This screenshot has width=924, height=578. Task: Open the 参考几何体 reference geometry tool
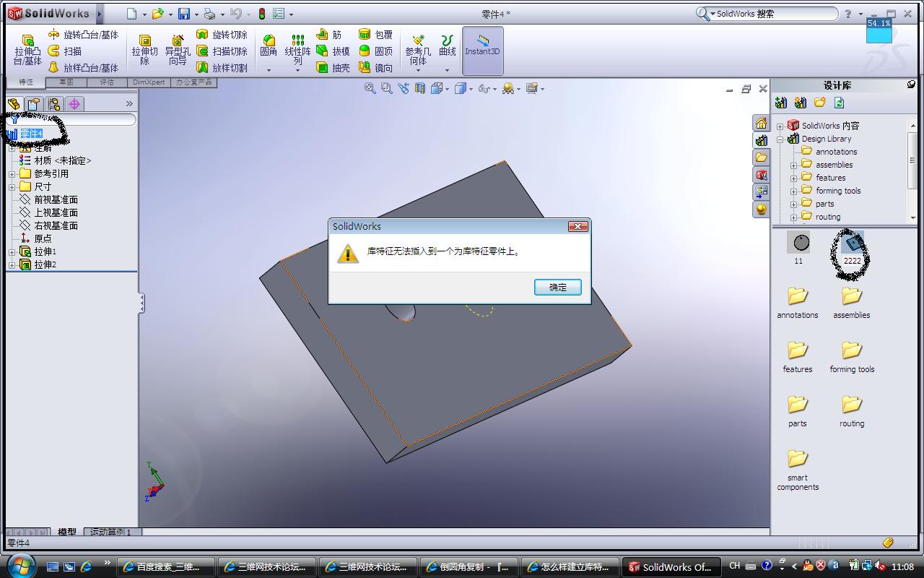point(418,50)
